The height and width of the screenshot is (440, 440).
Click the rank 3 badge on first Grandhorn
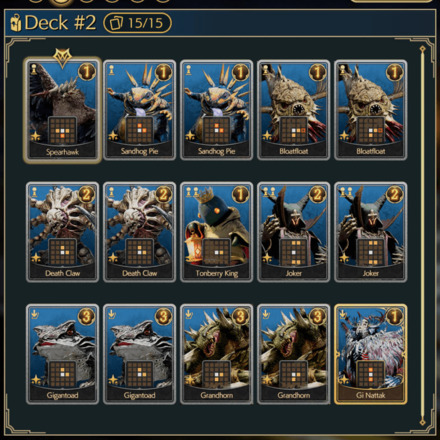240,316
